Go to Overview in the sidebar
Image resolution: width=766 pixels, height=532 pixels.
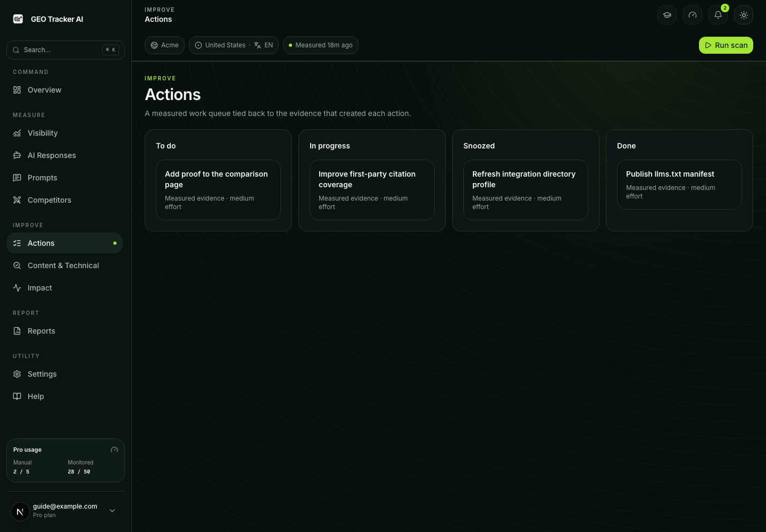pos(64,90)
